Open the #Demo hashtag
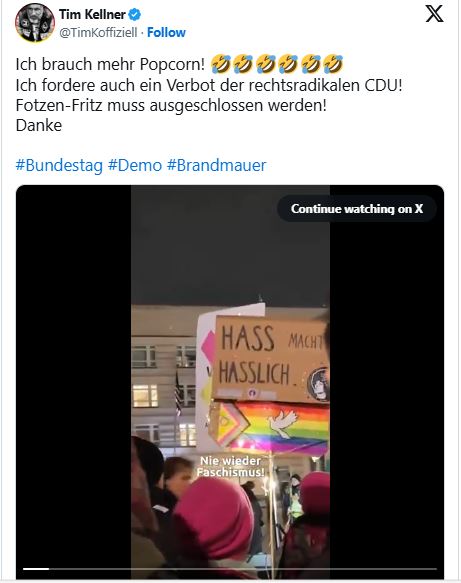Image resolution: width=461 pixels, height=583 pixels. (135, 165)
